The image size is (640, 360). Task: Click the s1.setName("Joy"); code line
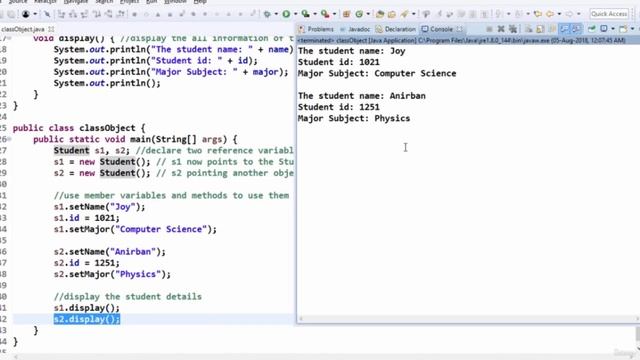99,207
